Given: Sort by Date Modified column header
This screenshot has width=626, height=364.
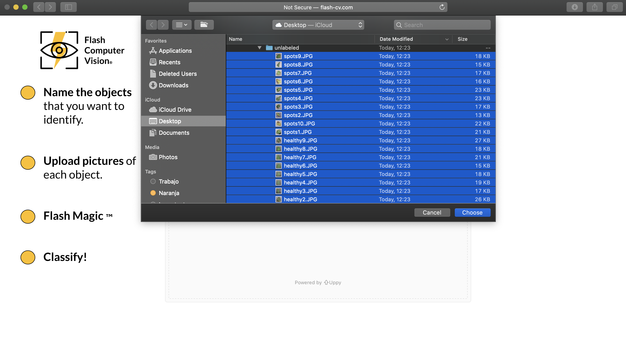Looking at the screenshot, I should click(x=396, y=39).
